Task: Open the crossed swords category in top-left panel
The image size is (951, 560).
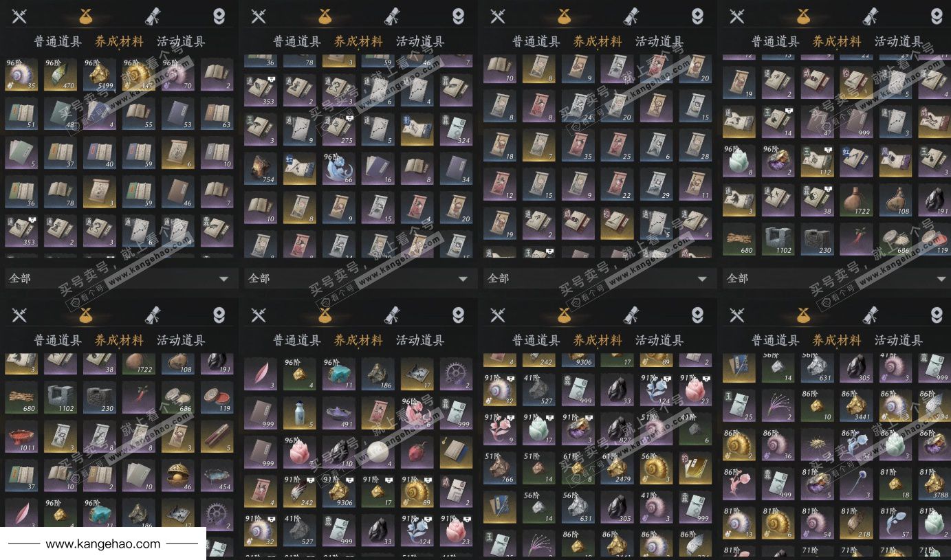Action: pos(19,16)
